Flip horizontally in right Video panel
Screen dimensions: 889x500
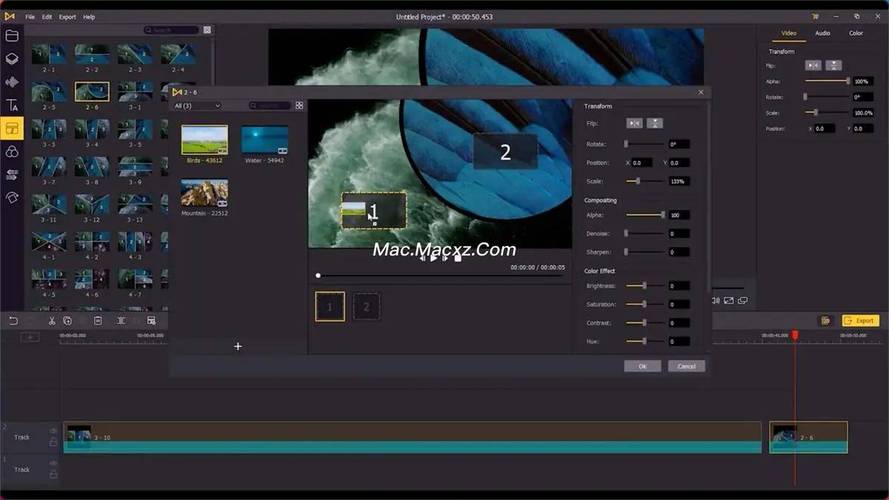coord(813,65)
